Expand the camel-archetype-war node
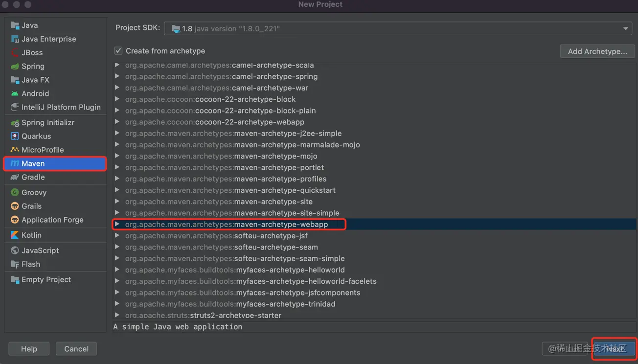The height and width of the screenshot is (364, 638). point(117,88)
